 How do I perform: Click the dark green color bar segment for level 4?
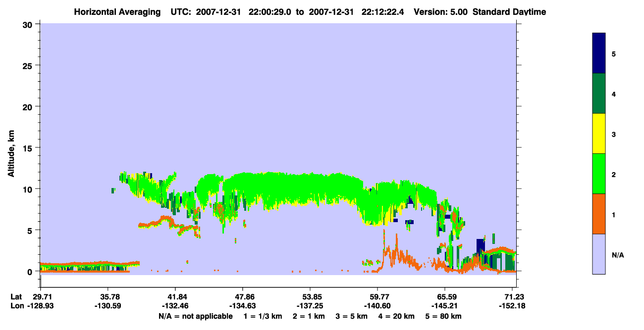[x=598, y=94]
